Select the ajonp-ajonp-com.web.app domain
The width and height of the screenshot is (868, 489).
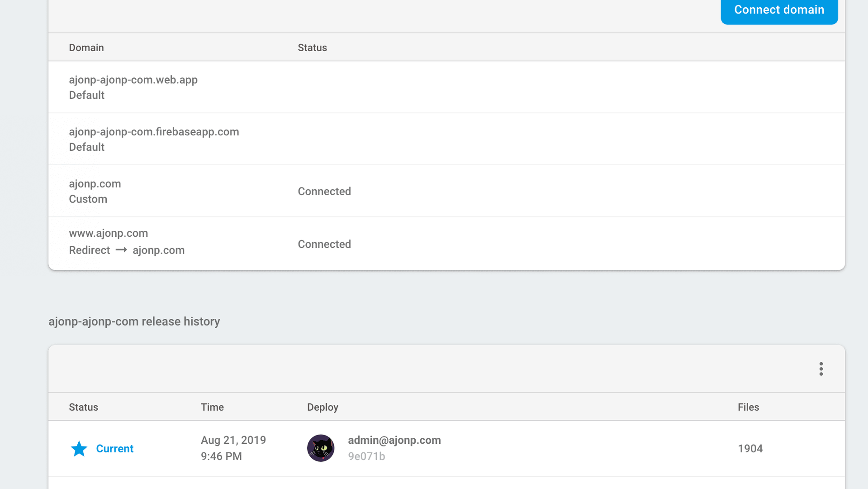(x=133, y=80)
